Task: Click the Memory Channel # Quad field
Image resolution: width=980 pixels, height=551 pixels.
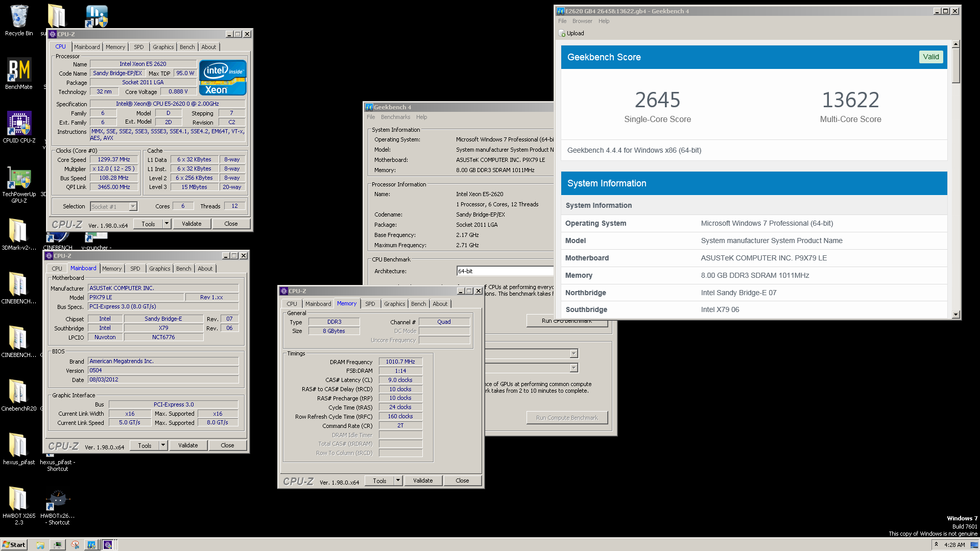Action: [444, 322]
